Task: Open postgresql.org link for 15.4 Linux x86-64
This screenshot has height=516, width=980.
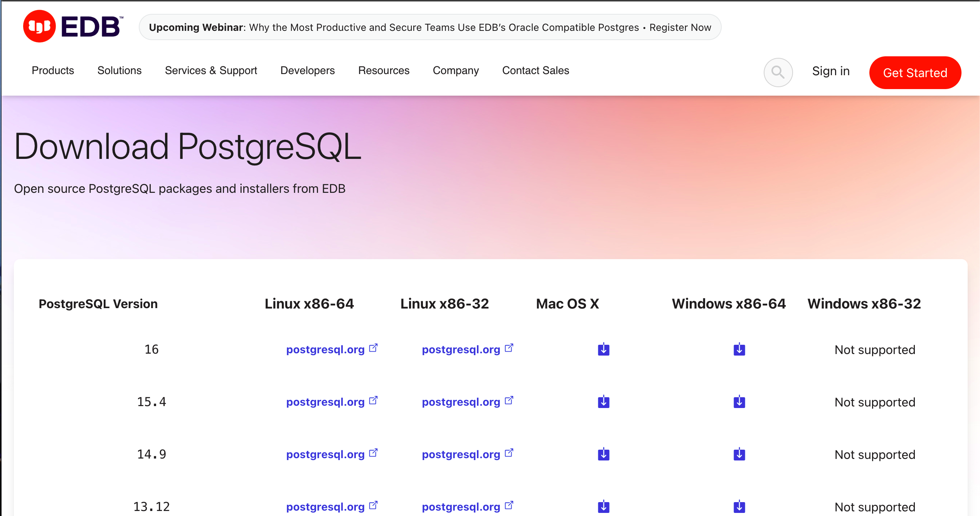Action: (332, 402)
